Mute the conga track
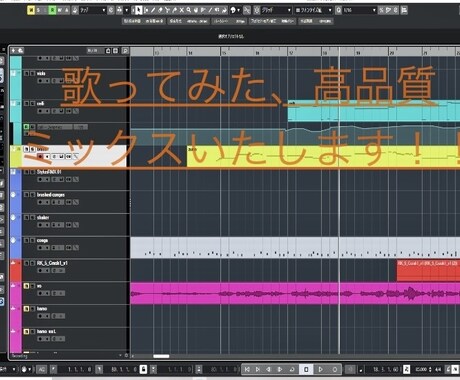The height and width of the screenshot is (380, 460). click(x=26, y=240)
